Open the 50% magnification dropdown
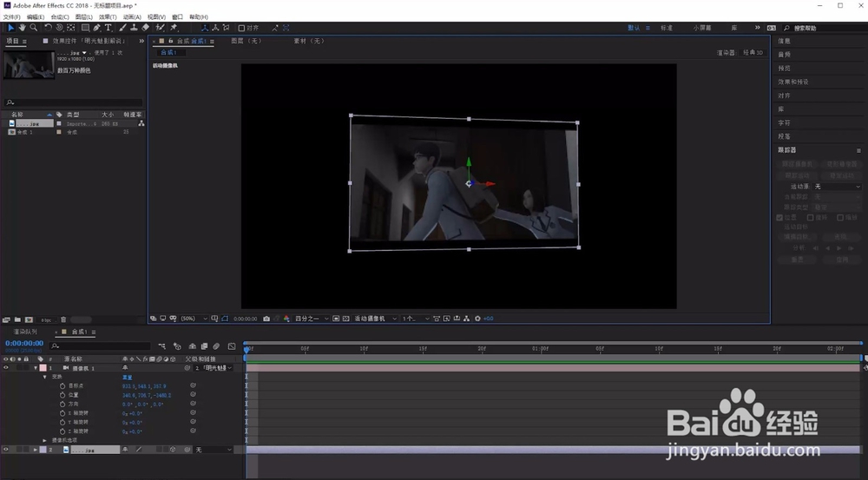The height and width of the screenshot is (480, 868). (x=194, y=319)
